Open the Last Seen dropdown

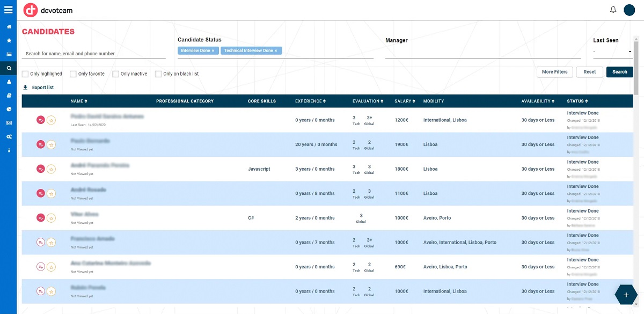pyautogui.click(x=612, y=52)
